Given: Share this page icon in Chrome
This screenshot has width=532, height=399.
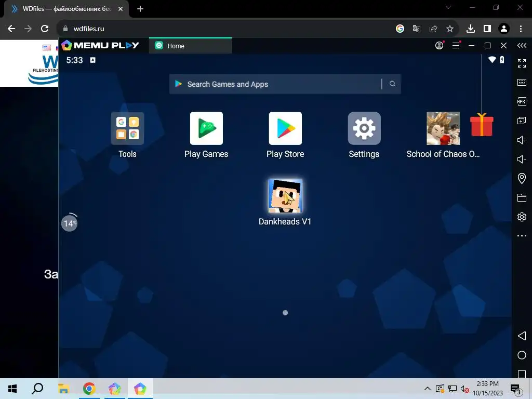Looking at the screenshot, I should point(433,29).
